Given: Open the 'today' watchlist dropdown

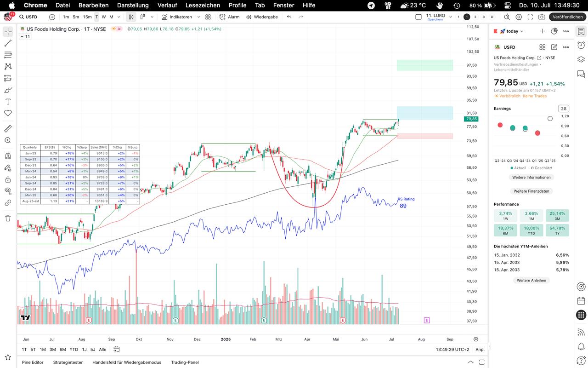Looking at the screenshot, I should coord(512,31).
